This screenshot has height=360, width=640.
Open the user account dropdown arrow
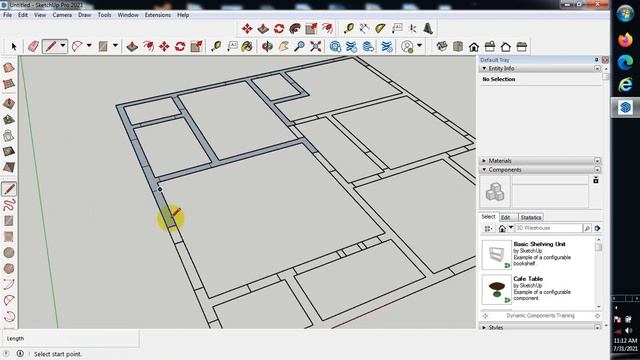coord(419,46)
